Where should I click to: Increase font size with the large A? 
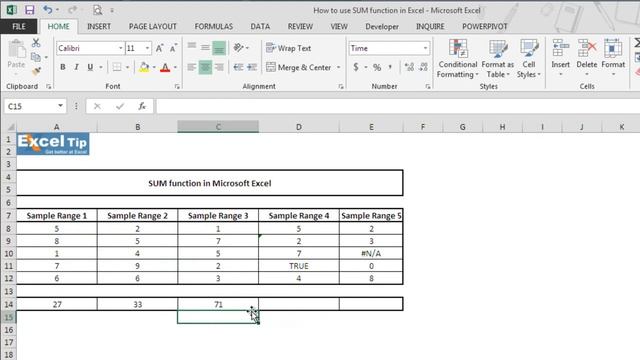coord(160,48)
